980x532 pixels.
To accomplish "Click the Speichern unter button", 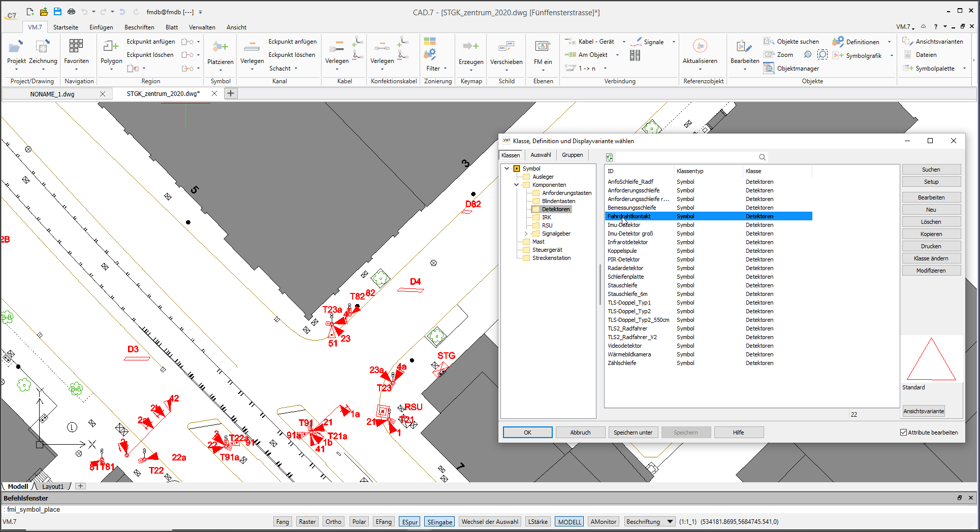I will point(633,433).
